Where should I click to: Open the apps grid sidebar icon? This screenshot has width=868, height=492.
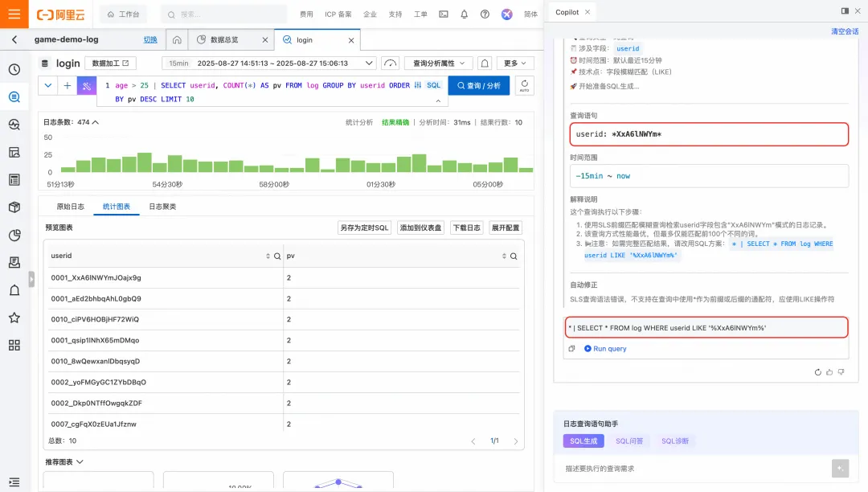(x=14, y=346)
